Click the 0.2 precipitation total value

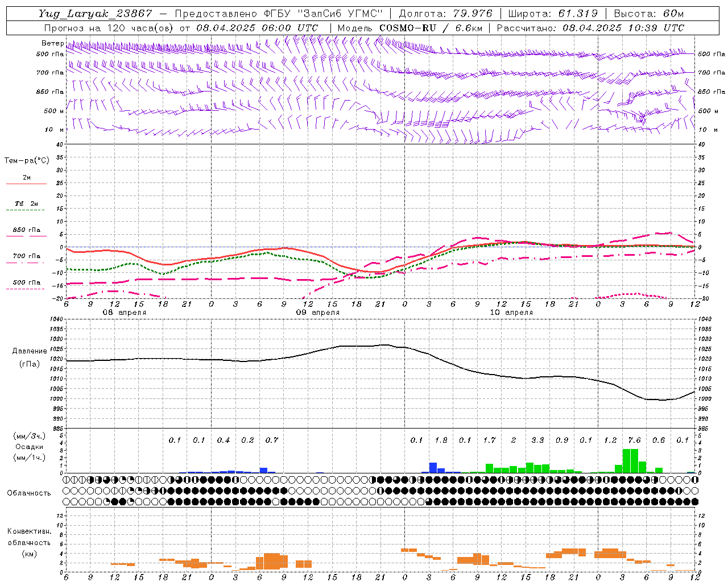click(x=247, y=440)
